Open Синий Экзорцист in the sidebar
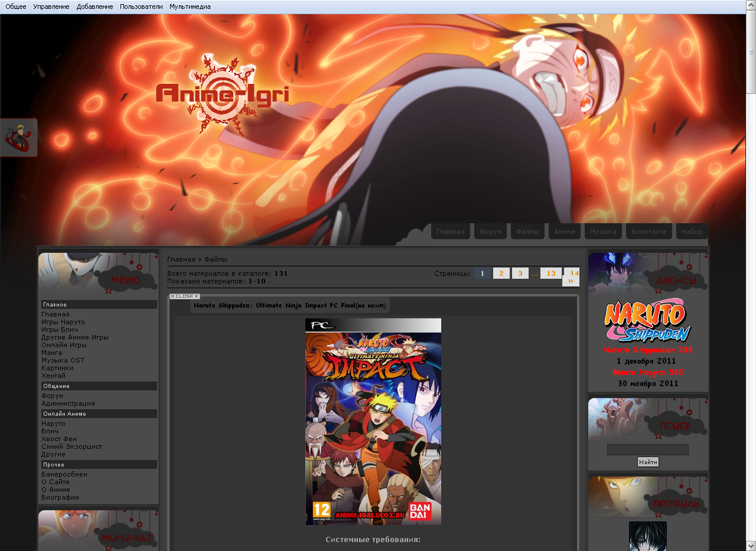756x551 pixels. 71,446
